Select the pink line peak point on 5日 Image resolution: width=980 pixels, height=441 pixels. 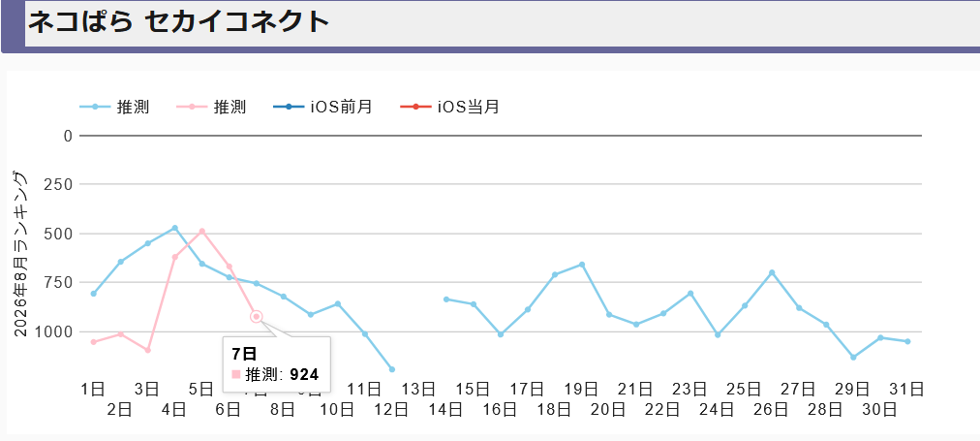[201, 231]
